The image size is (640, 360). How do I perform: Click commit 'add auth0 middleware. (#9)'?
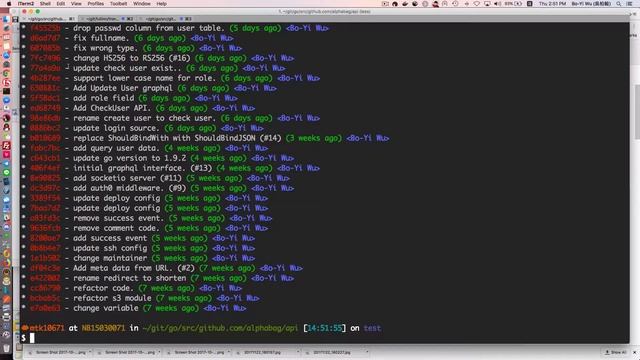130,188
